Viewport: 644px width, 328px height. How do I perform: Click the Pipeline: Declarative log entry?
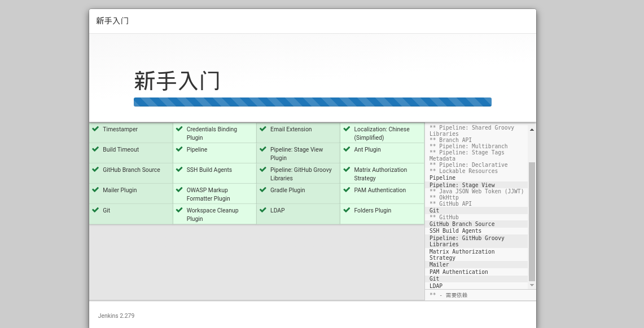468,165
